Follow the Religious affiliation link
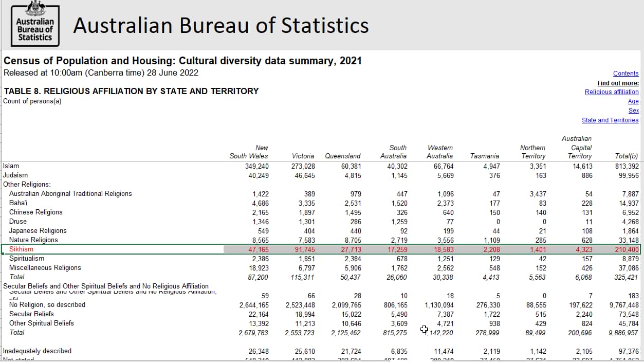The height and width of the screenshot is (362, 644). tap(612, 92)
